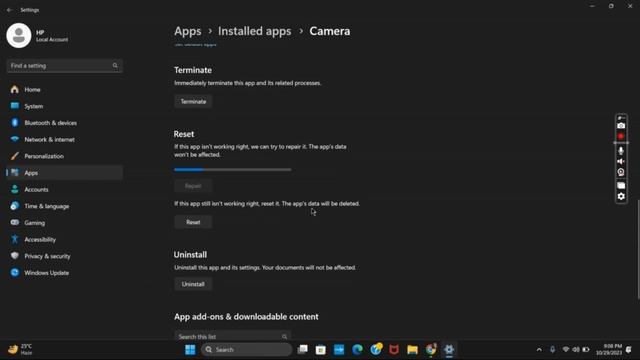Click the magnifier in Search this list
The width and height of the screenshot is (640, 360).
(x=284, y=337)
